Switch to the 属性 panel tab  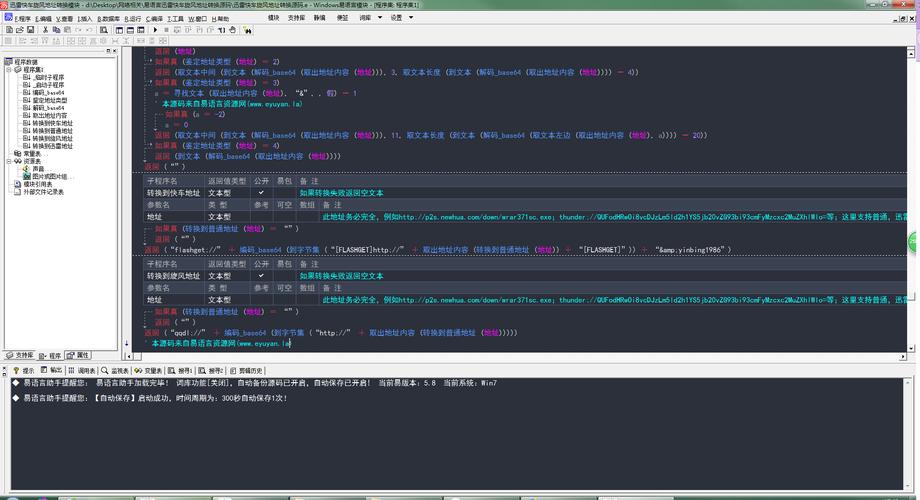79,355
